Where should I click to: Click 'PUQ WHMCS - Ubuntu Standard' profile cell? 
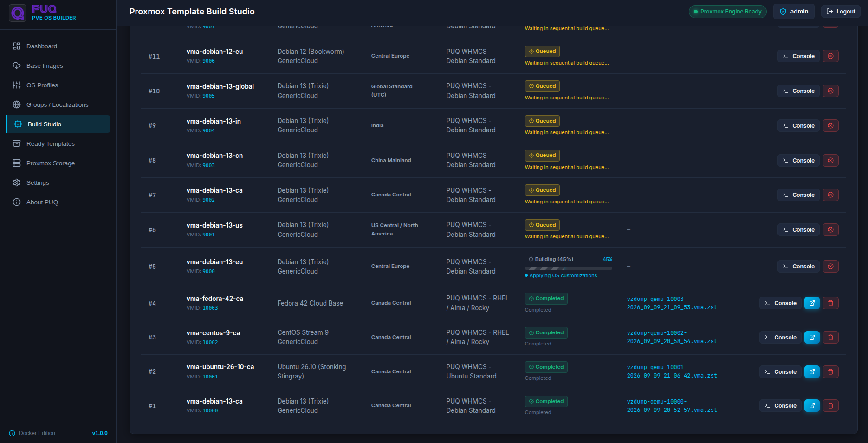pos(471,371)
